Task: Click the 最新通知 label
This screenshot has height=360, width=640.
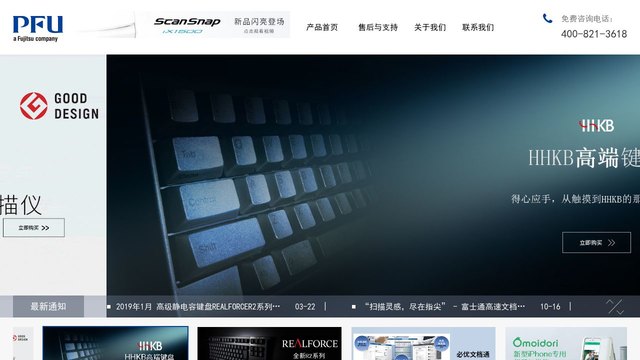Action: click(x=48, y=307)
